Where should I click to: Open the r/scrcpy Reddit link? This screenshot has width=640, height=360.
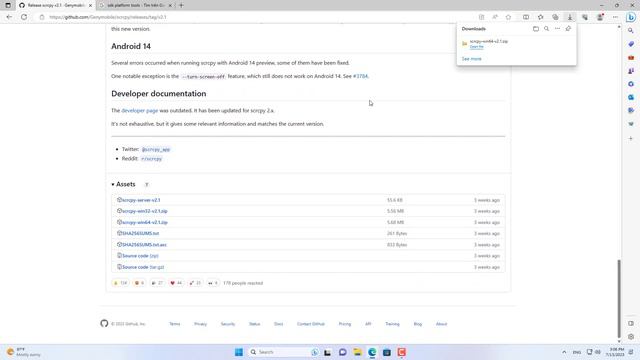click(x=151, y=159)
